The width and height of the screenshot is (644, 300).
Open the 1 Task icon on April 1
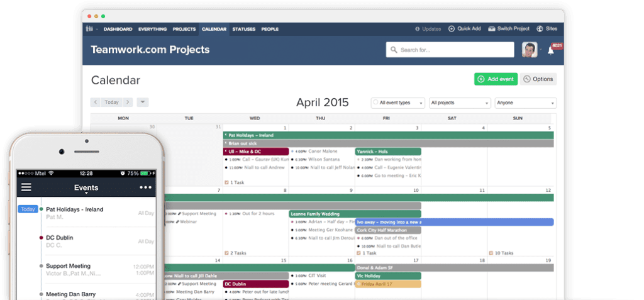(226, 182)
